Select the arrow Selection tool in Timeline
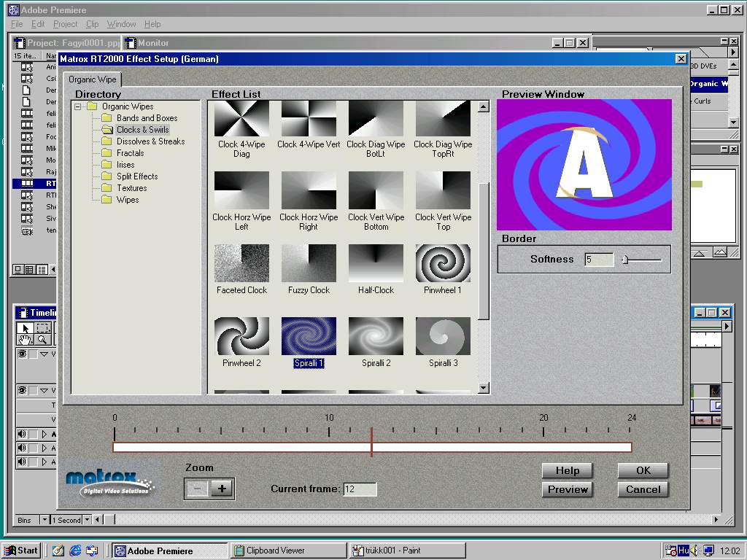 tap(25, 327)
